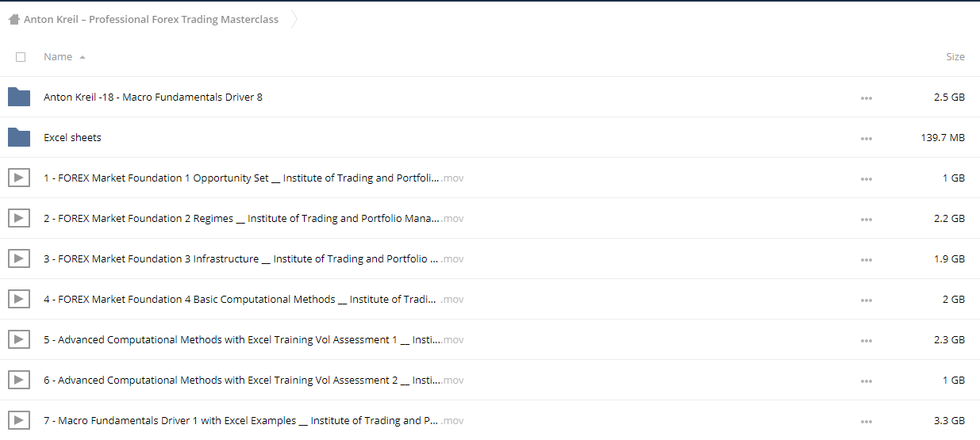The width and height of the screenshot is (980, 440).
Task: Open more options for Macro Fundamentals Driver 1 file
Action: pos(866,421)
